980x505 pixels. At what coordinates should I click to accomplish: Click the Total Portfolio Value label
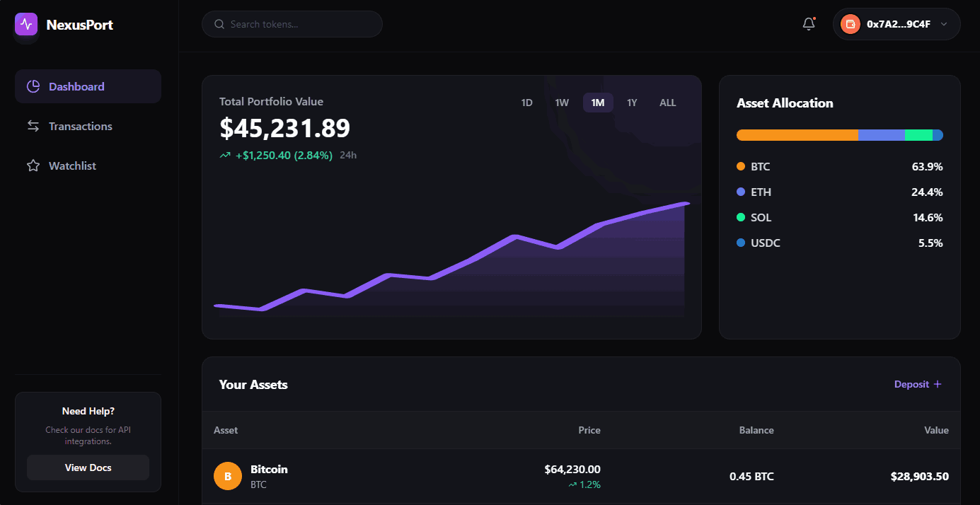pyautogui.click(x=271, y=101)
